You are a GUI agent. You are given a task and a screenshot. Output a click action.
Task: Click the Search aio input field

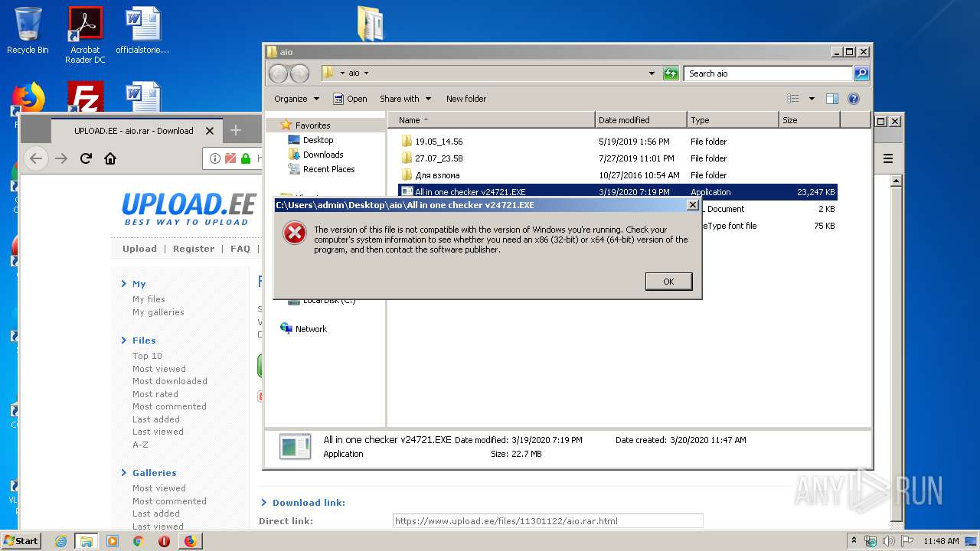768,73
